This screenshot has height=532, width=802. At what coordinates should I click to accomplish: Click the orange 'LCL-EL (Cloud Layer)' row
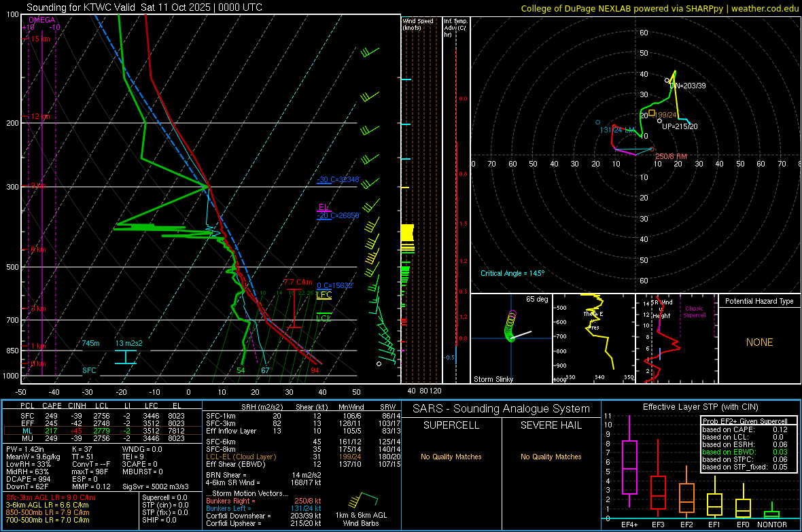[303, 457]
